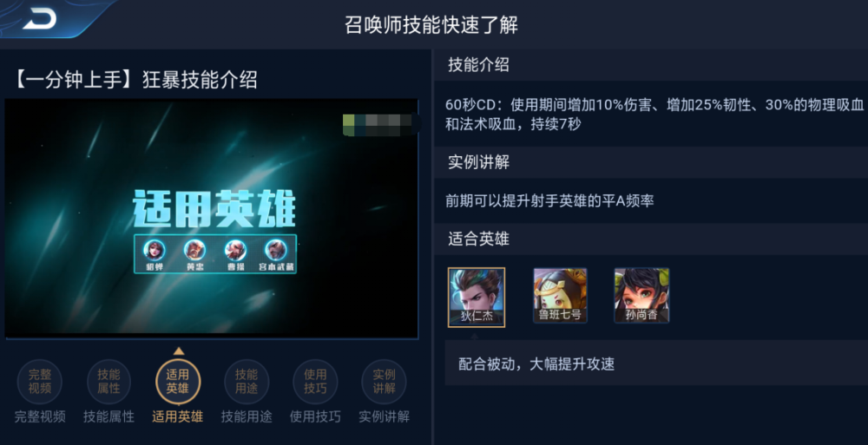Select the highlighted 适用英雄 circular icon

[x=178, y=382]
